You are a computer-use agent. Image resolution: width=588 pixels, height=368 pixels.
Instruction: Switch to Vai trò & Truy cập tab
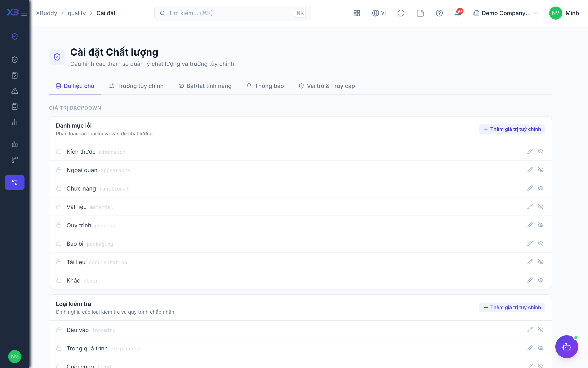click(326, 86)
